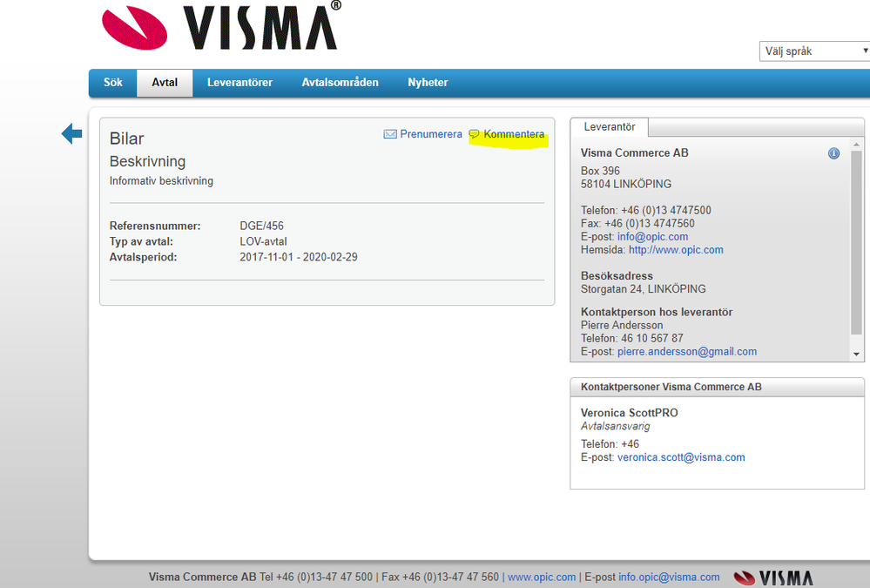Viewport: 870px width, 588px height.
Task: Click the Visma logo in the header
Action: point(221,26)
